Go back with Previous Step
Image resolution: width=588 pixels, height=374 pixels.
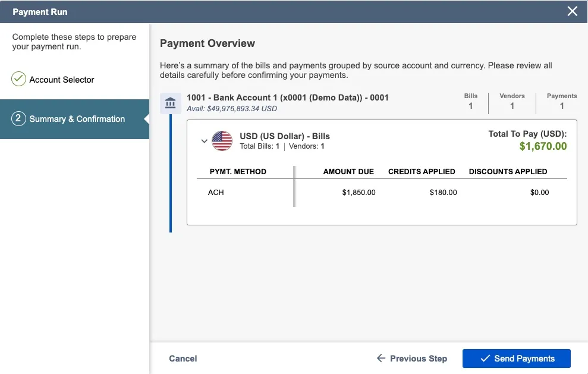point(412,359)
